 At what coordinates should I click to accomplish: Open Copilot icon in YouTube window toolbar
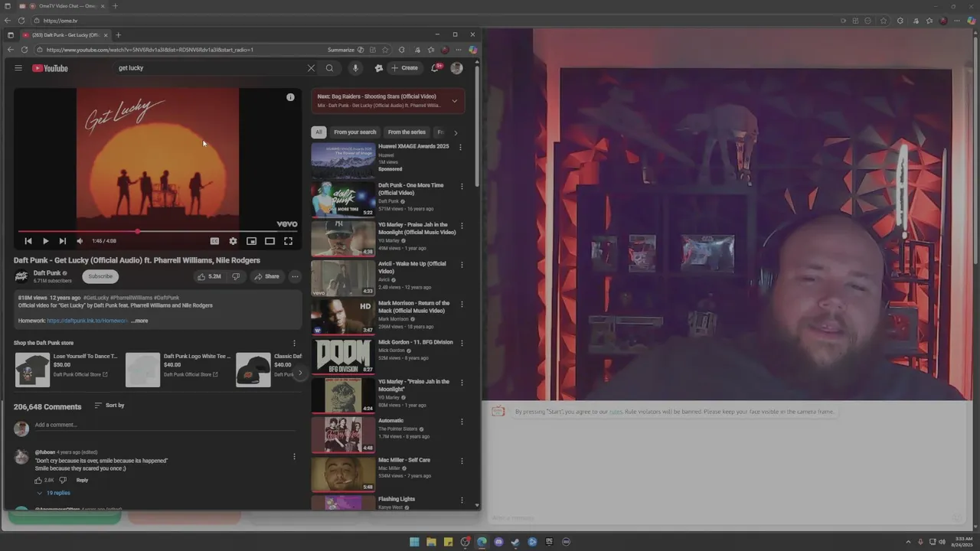click(473, 50)
